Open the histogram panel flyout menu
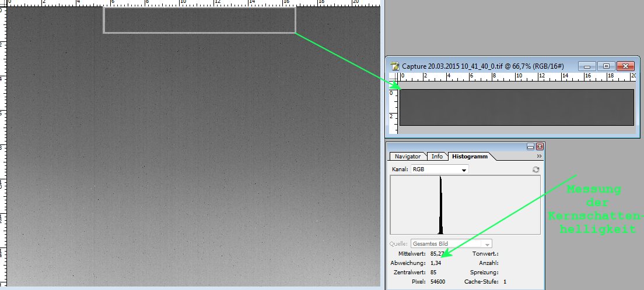The width and height of the screenshot is (644, 290). click(539, 157)
